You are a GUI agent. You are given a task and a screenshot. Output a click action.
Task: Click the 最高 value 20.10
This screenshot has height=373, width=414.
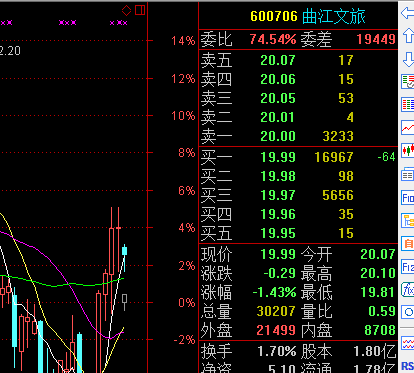[x=378, y=273]
